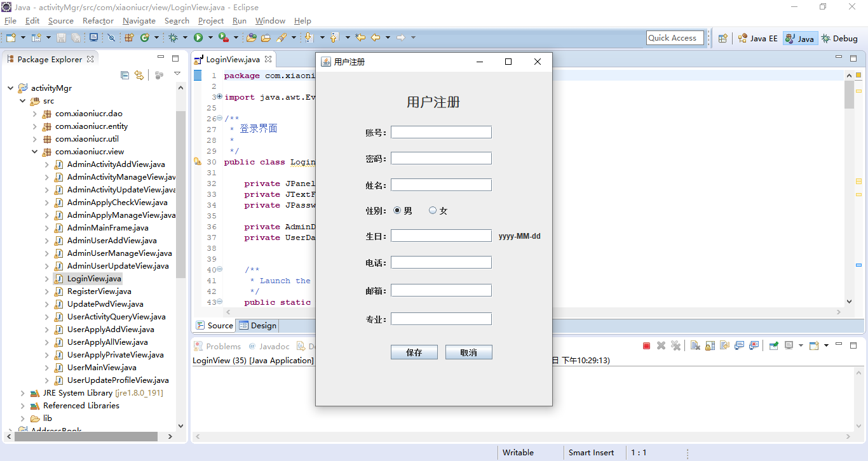Image resolution: width=868 pixels, height=461 pixels.
Task: Click the Skip All Breakpoints icon
Action: pyautogui.click(x=111, y=37)
